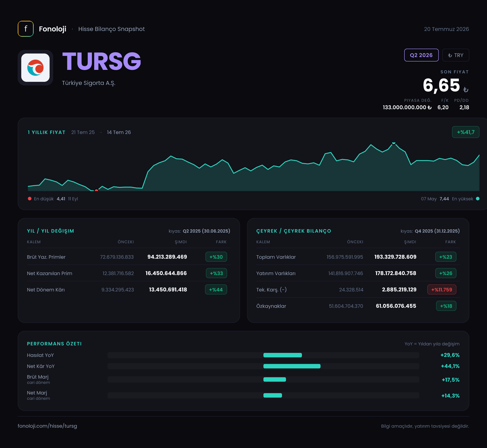This screenshot has width=487, height=448.
Task: Open the fonoloji.com/hisse/tursg link
Action: tap(47, 426)
